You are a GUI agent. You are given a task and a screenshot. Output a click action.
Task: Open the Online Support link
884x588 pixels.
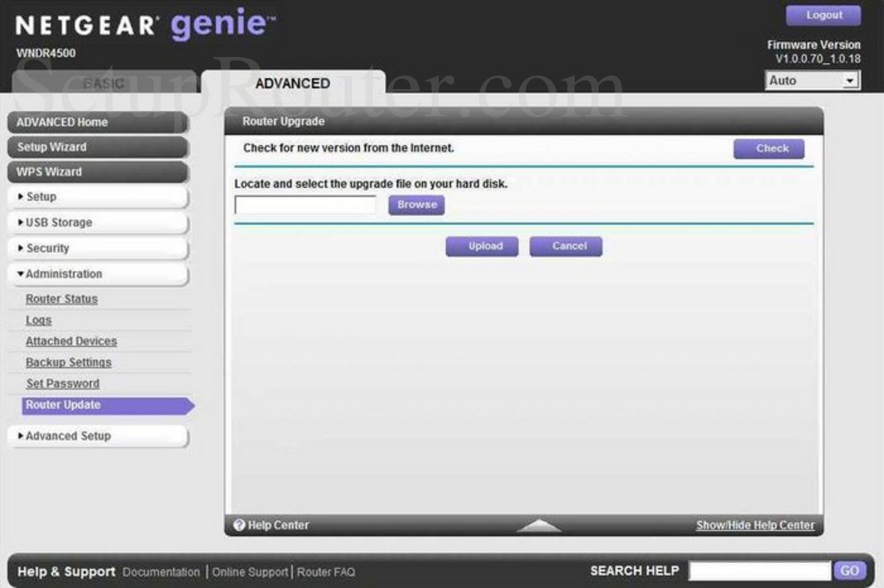pos(250,572)
